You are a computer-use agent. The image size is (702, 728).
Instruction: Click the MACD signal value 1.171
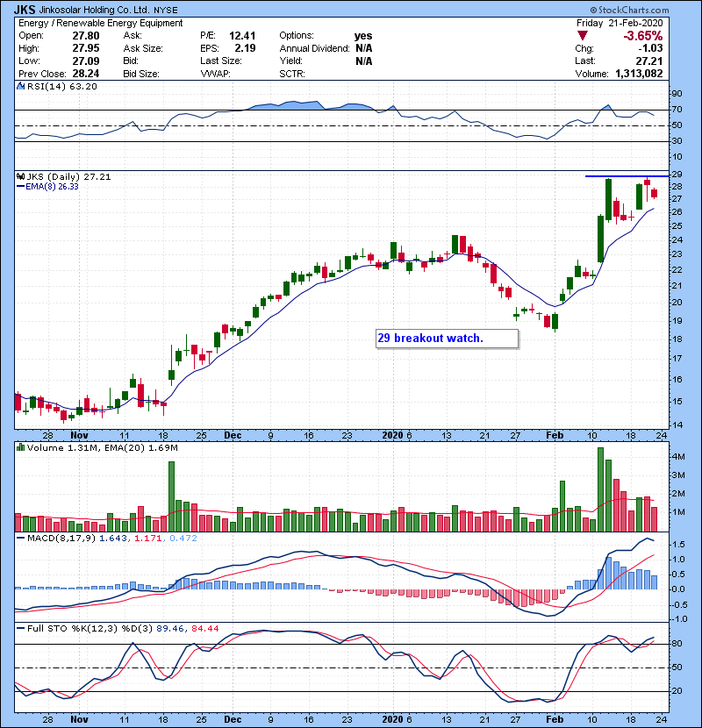[x=147, y=539]
